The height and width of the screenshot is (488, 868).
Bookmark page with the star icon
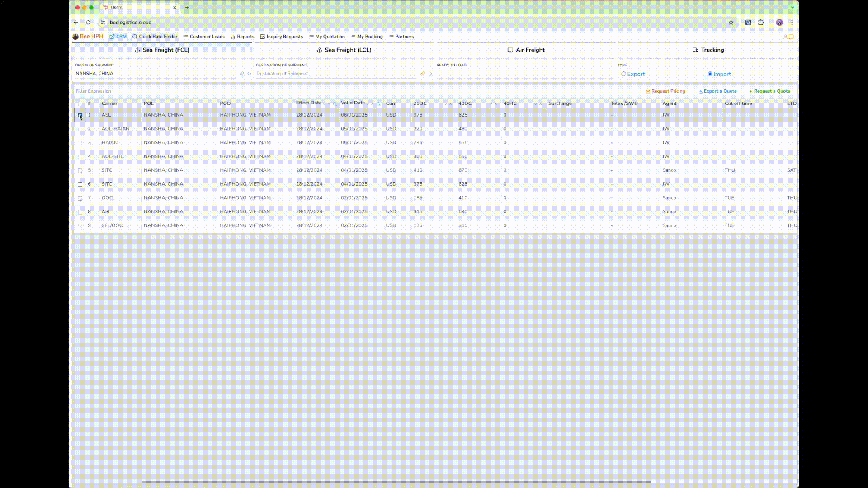click(731, 23)
